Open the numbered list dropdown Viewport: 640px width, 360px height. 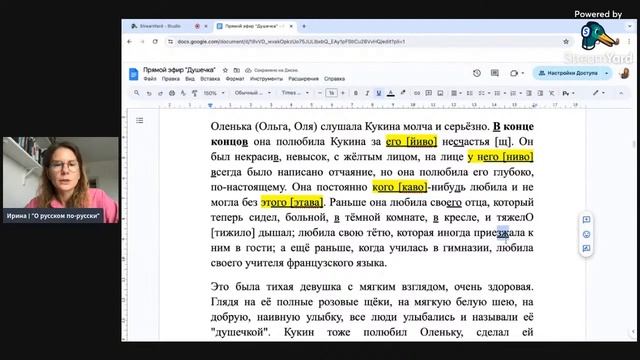click(x=516, y=93)
